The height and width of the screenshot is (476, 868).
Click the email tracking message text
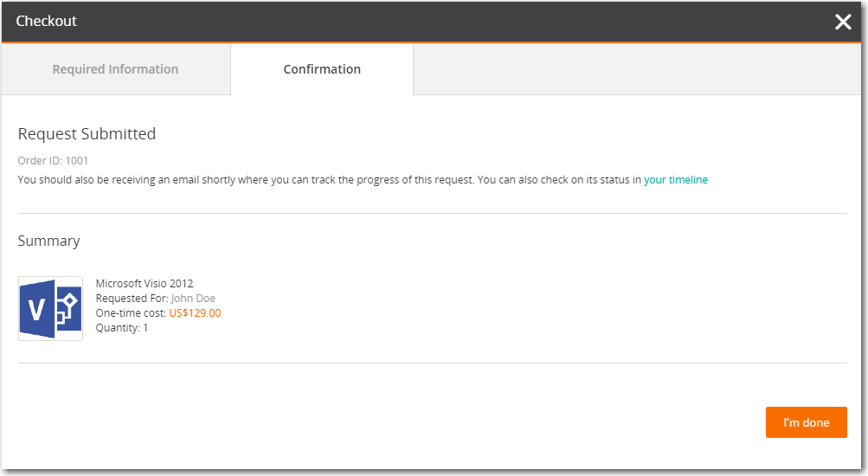pyautogui.click(x=329, y=180)
